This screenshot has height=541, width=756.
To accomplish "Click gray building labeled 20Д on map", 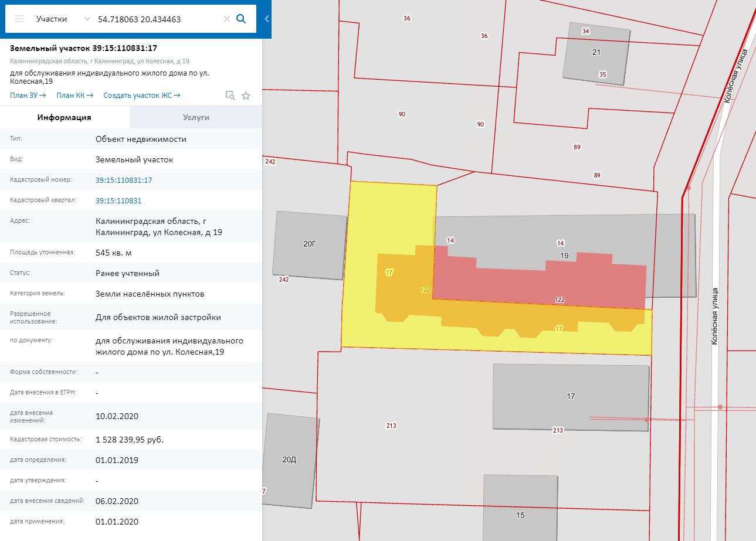I will [x=290, y=460].
